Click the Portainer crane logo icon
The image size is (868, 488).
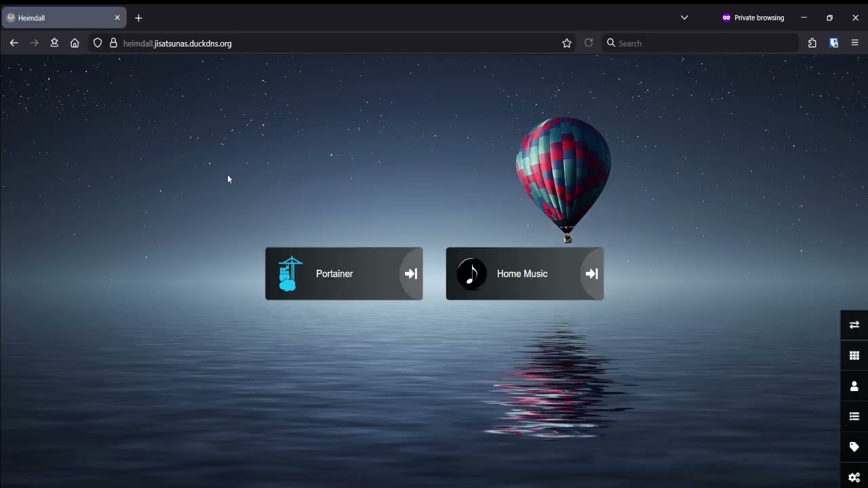pyautogui.click(x=290, y=274)
